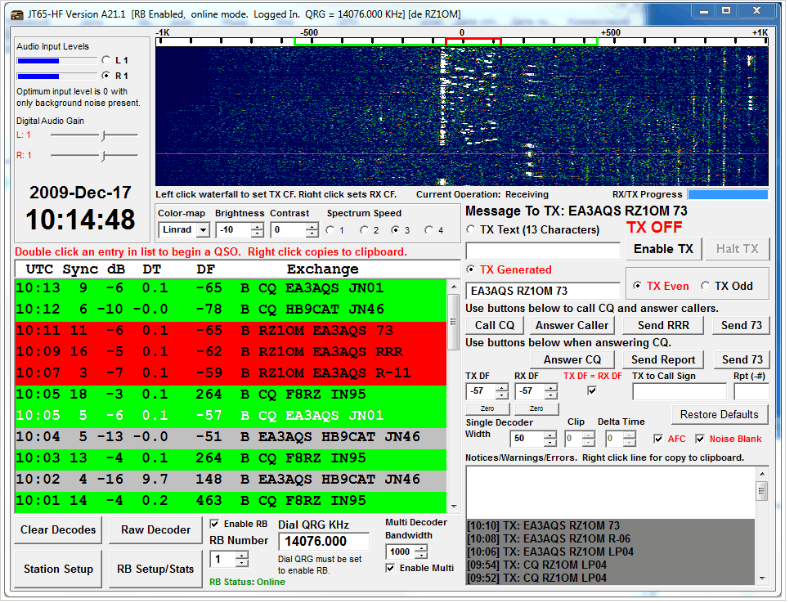This screenshot has width=788, height=603.
Task: Click the TX Text input field
Action: [x=543, y=250]
